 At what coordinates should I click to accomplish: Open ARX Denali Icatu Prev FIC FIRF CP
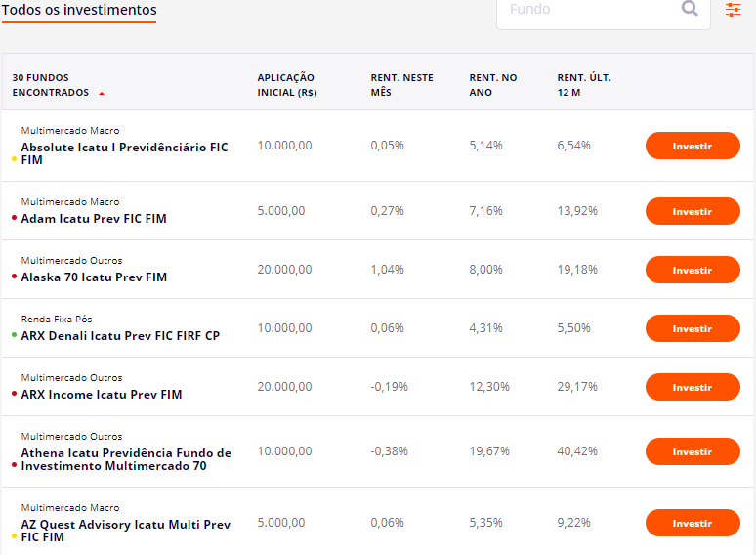pos(120,336)
